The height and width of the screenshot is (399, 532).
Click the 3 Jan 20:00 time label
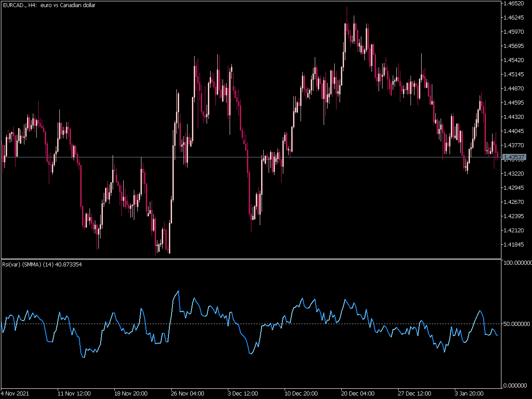pyautogui.click(x=470, y=393)
